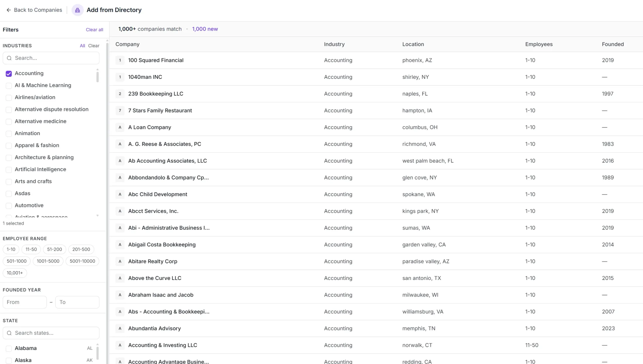Click the Founded Year To field
Screen dimensions: 643x364
pyautogui.click(x=77, y=302)
